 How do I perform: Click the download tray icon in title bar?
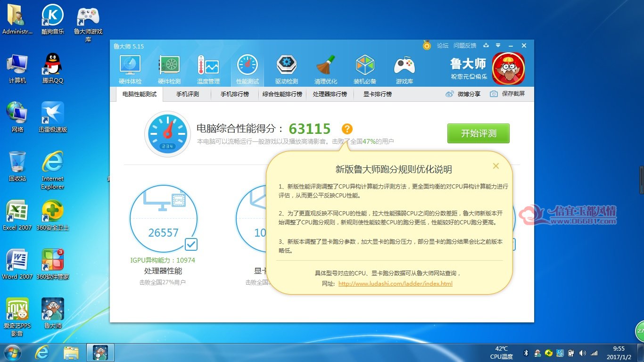(x=487, y=46)
